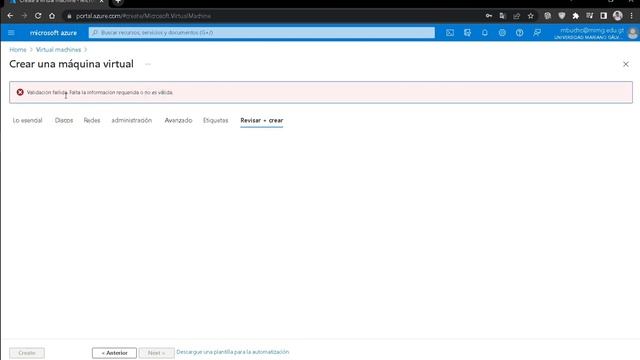Go to Virtual machines breadcrumb
This screenshot has width=640, height=360.
[x=58, y=50]
